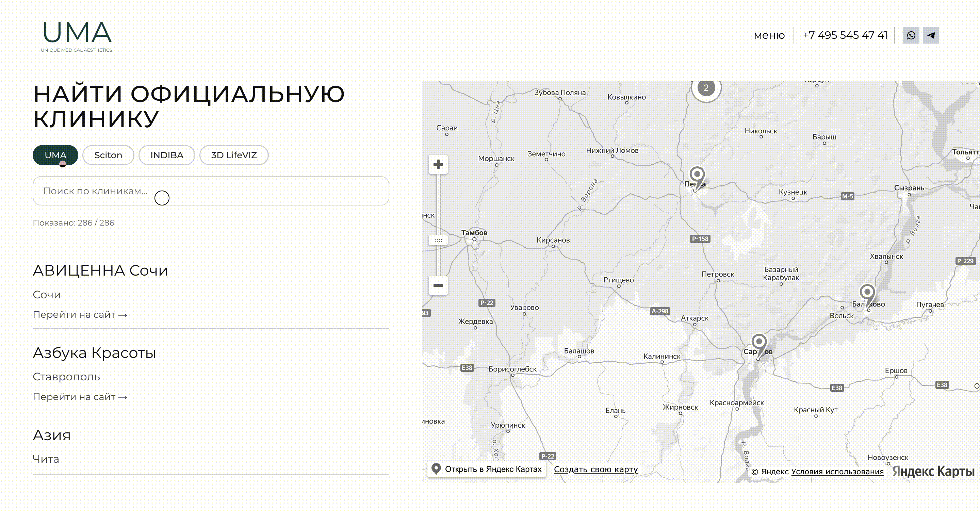Click the map zoom slider handle
The height and width of the screenshot is (511, 980).
click(x=438, y=241)
